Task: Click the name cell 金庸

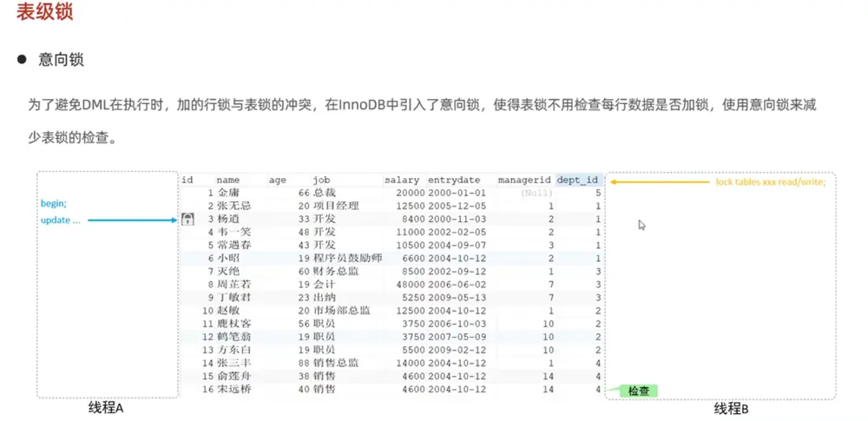Action: (227, 193)
